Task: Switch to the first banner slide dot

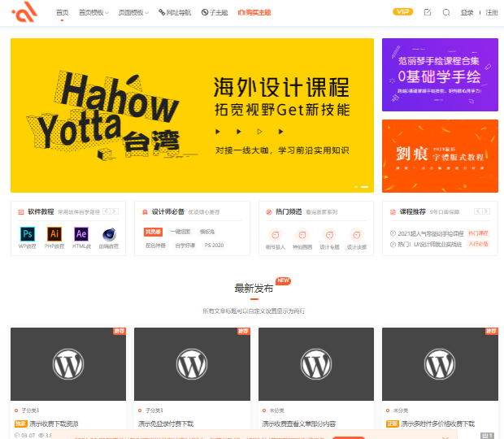Action: [x=356, y=187]
